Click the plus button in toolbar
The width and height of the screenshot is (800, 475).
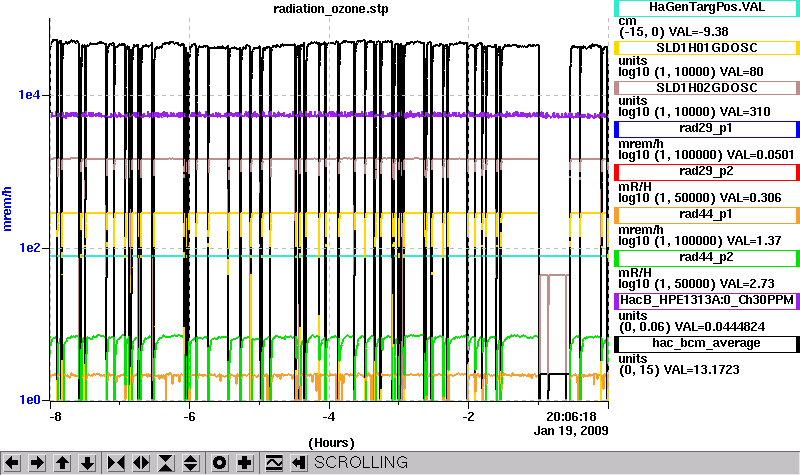[245, 463]
